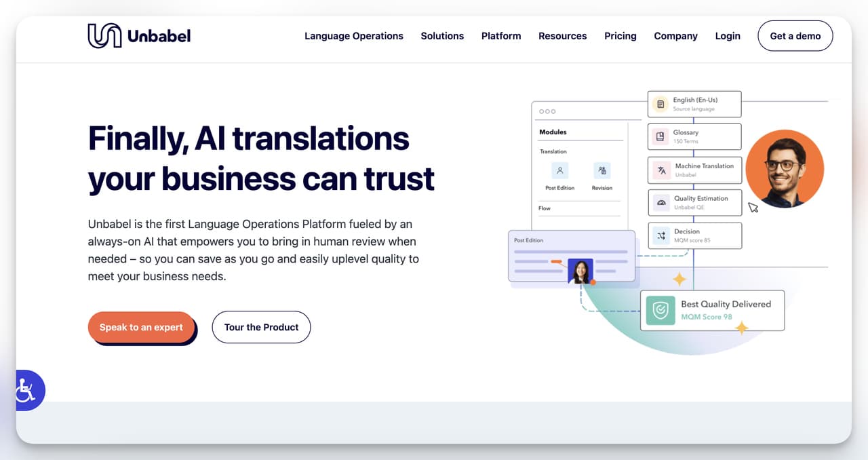This screenshot has width=868, height=460.
Task: Click the Revision module icon
Action: (x=602, y=170)
